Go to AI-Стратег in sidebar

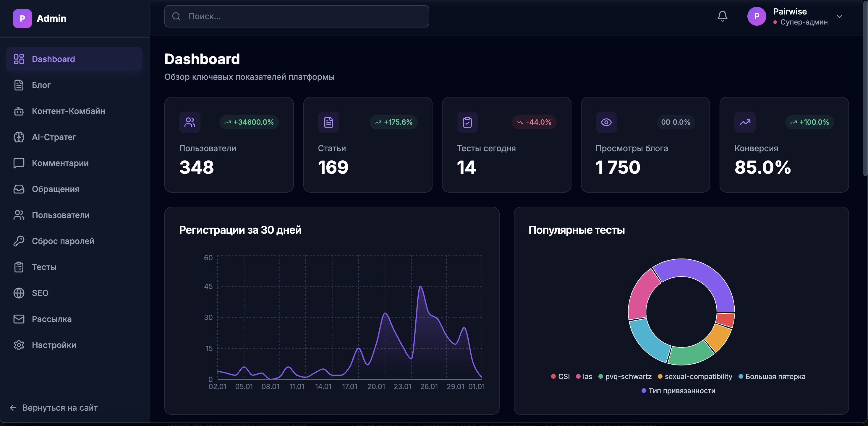click(x=54, y=137)
